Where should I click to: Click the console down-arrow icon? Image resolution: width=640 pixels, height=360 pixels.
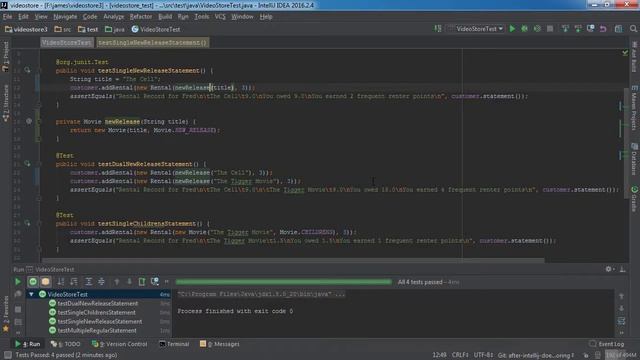pyautogui.click(x=621, y=309)
